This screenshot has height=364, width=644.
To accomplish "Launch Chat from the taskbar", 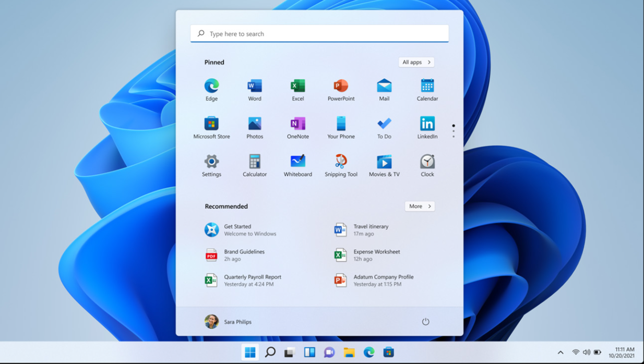I will [x=329, y=352].
